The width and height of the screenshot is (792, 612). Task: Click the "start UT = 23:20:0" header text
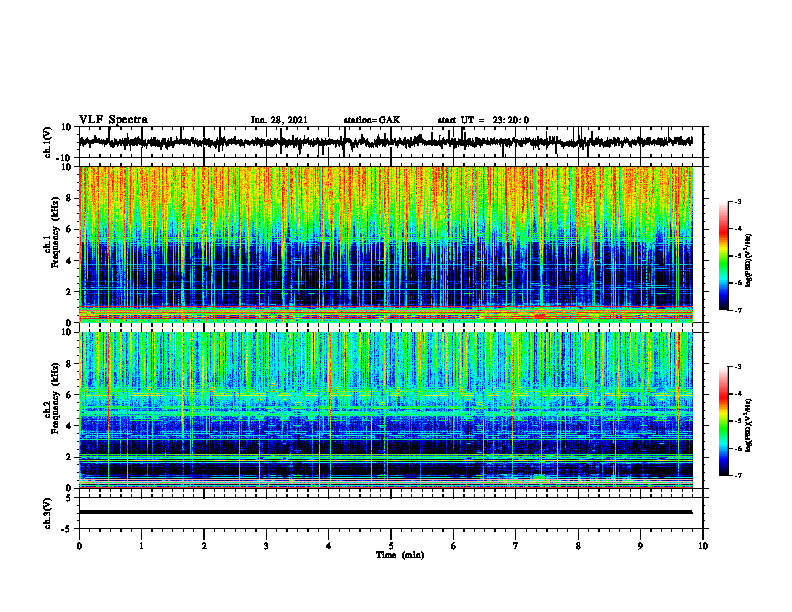point(483,120)
